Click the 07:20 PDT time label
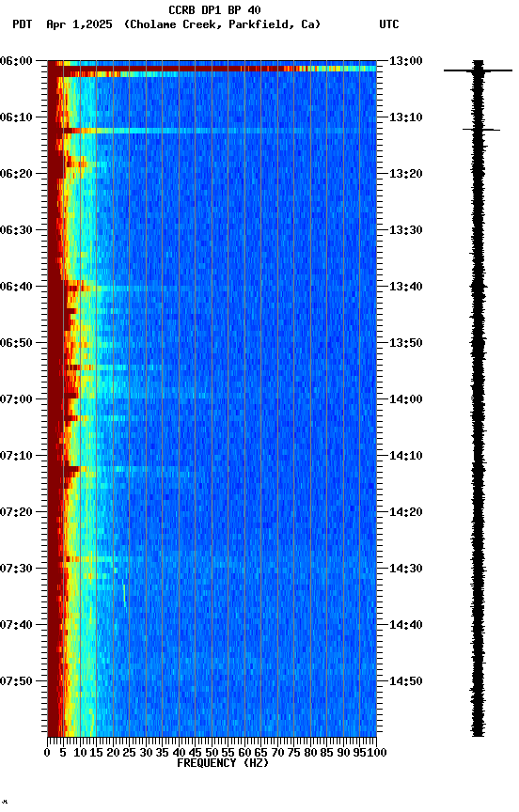The width and height of the screenshot is (519, 812). point(16,512)
